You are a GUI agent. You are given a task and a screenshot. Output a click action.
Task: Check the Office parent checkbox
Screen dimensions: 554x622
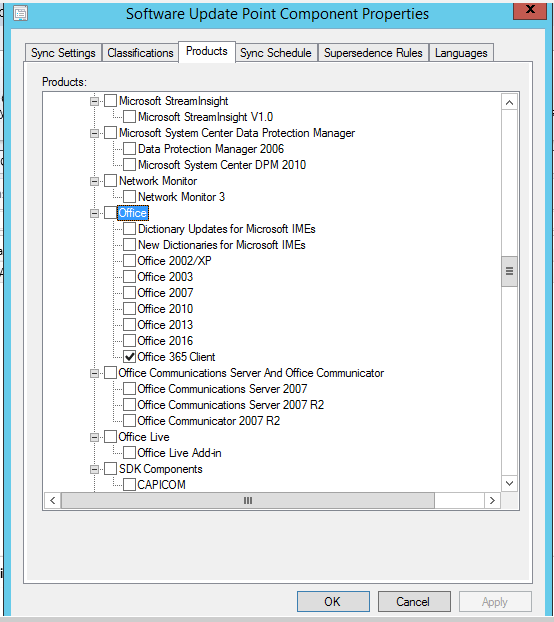pyautogui.click(x=111, y=213)
